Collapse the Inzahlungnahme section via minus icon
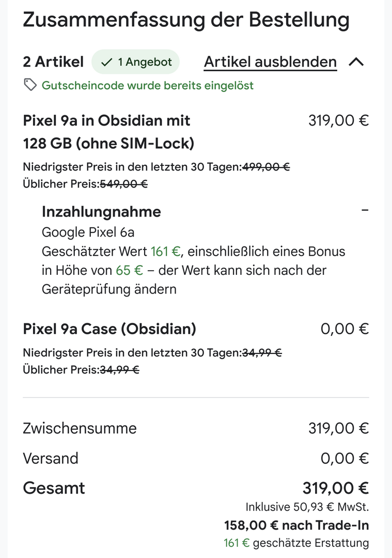Screen dimensions: 392x558 click(365, 211)
